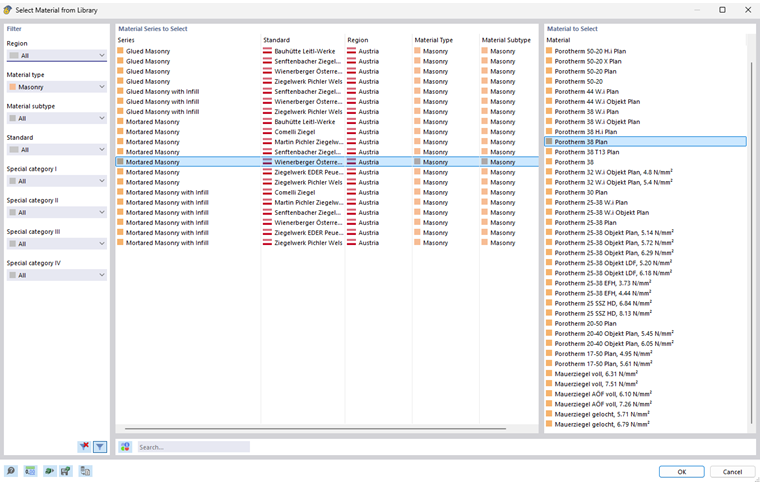Image resolution: width=760 pixels, height=485 pixels.
Task: Open the Standard filter dropdown
Action: point(57,150)
